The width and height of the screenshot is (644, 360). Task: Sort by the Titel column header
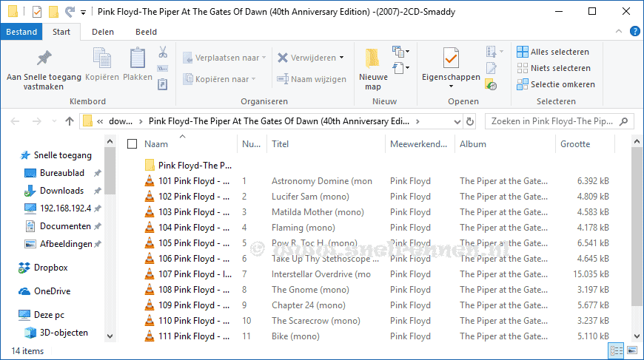[x=280, y=144]
